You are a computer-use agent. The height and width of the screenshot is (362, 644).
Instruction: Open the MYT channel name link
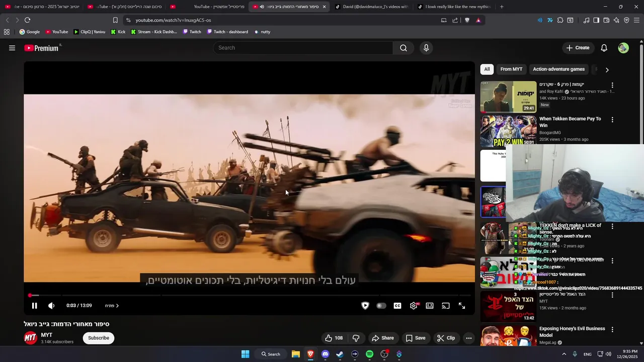pos(47,335)
